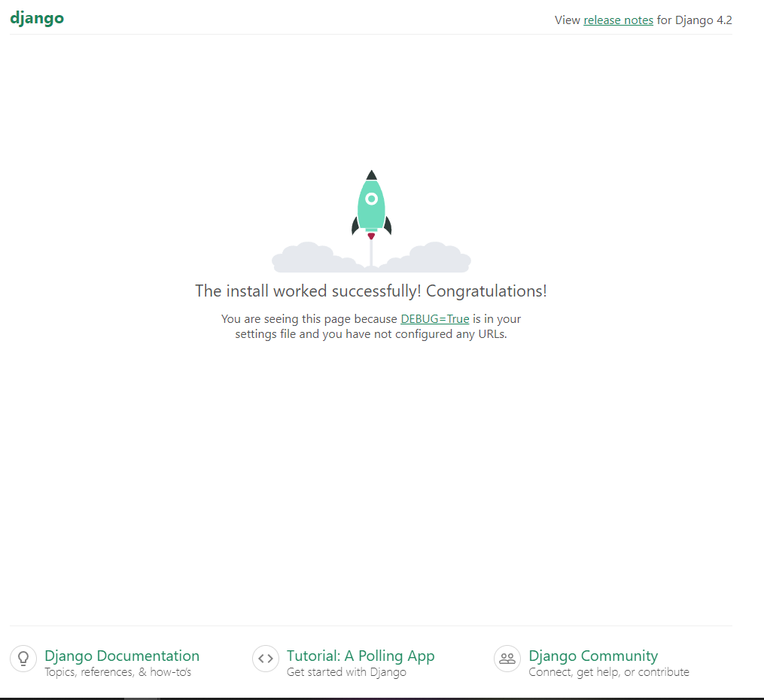Image resolution: width=764 pixels, height=700 pixels.
Task: Click 'settings file and you have not configured any URLs.' text
Action: tap(371, 333)
